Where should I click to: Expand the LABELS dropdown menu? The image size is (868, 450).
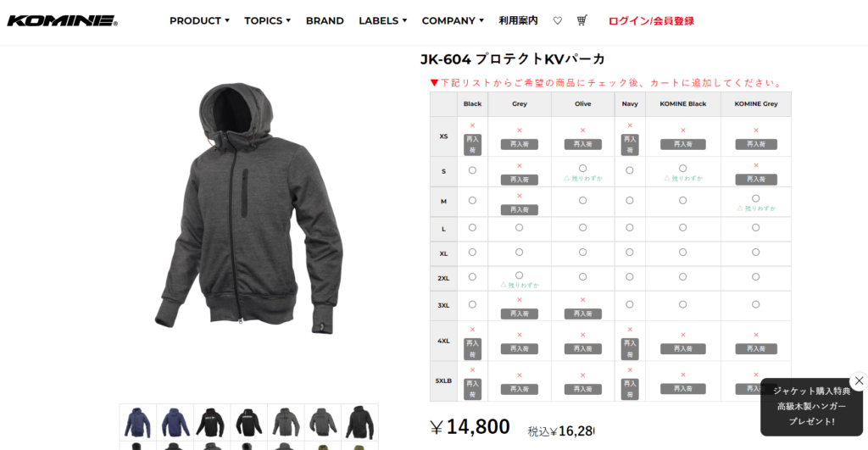tap(382, 20)
